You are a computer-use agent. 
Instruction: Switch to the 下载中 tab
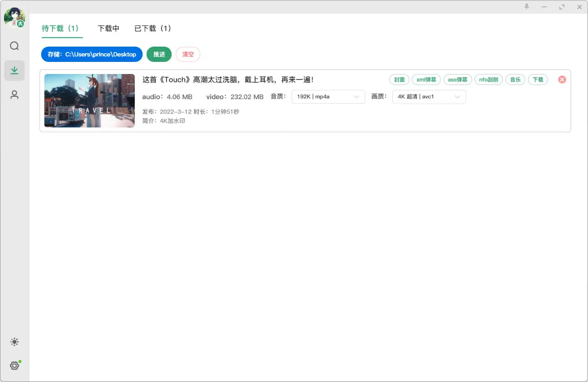pos(108,28)
